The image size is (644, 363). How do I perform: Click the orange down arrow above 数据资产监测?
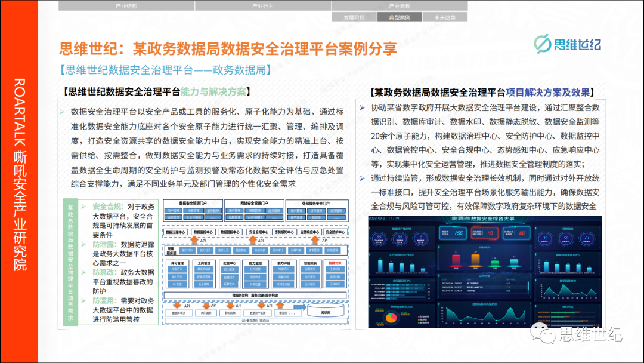(x=261, y=305)
